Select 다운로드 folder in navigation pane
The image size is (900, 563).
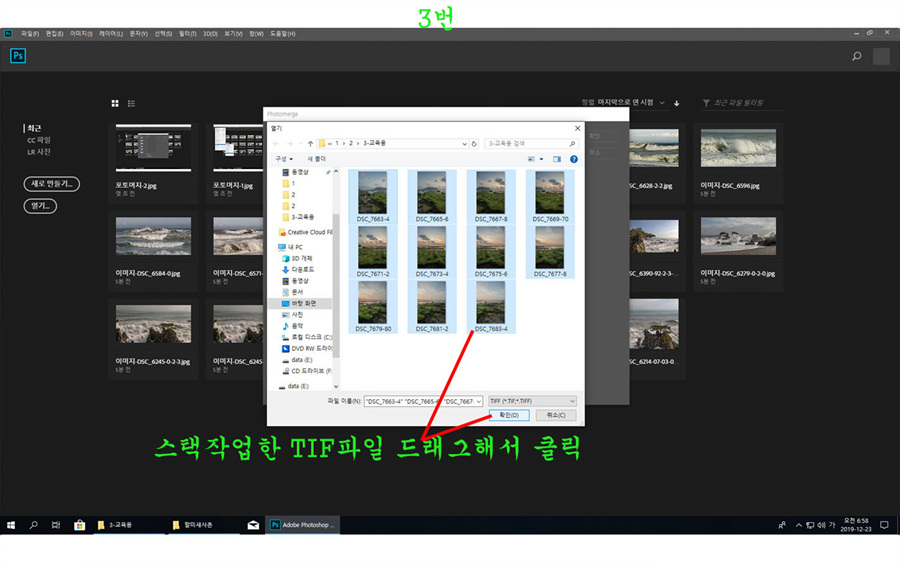(x=297, y=269)
